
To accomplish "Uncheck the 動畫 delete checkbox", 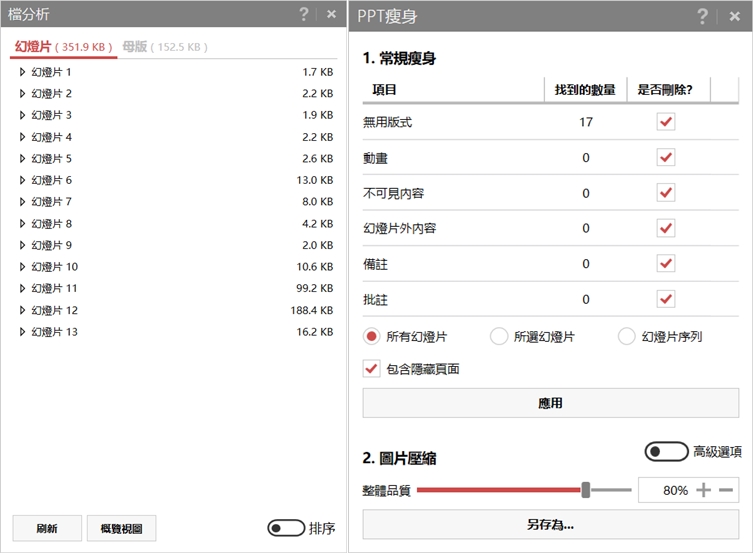I will coord(666,157).
